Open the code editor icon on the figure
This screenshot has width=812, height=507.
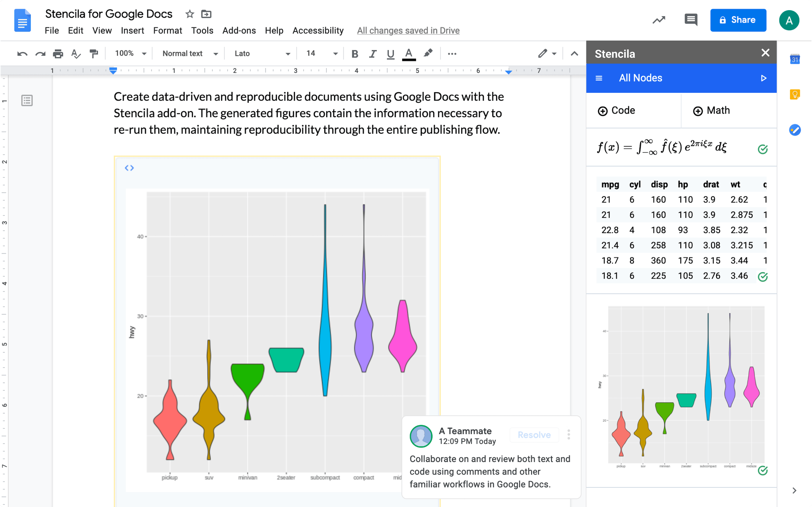click(x=129, y=168)
